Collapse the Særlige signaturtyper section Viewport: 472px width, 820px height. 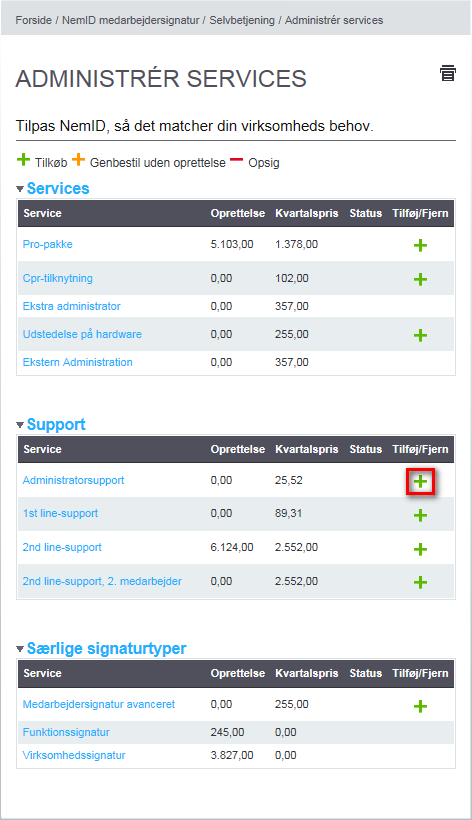pos(20,649)
